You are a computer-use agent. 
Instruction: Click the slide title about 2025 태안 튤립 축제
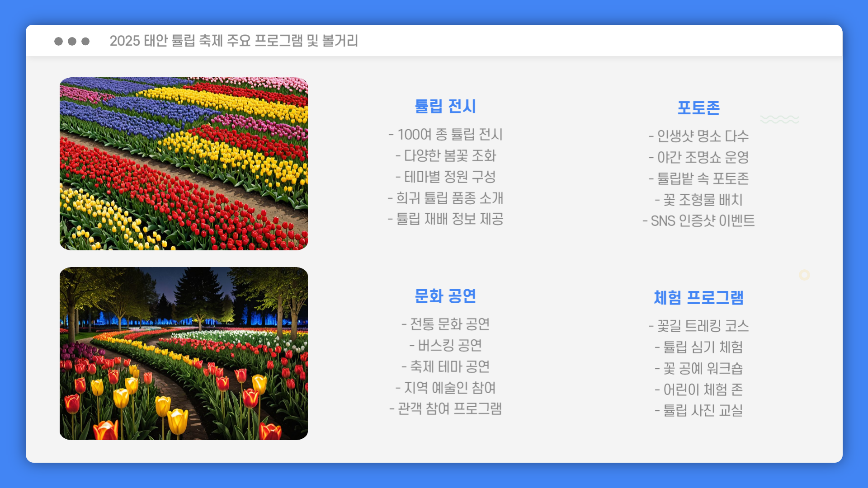click(x=234, y=41)
